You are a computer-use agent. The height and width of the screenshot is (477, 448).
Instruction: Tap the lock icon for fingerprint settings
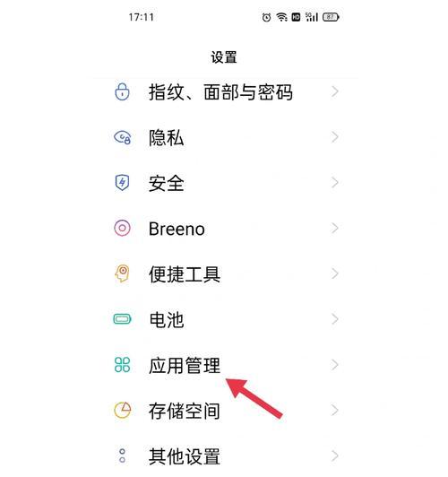coord(122,91)
